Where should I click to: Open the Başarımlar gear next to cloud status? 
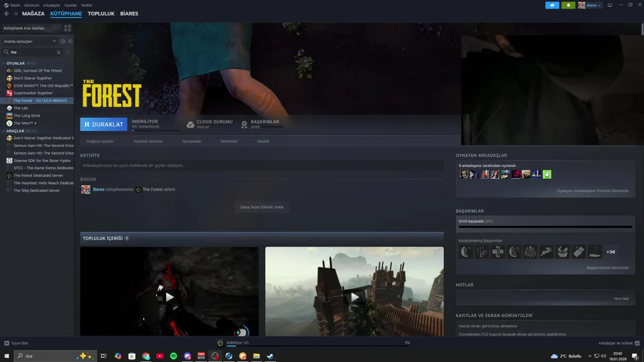[x=244, y=124]
